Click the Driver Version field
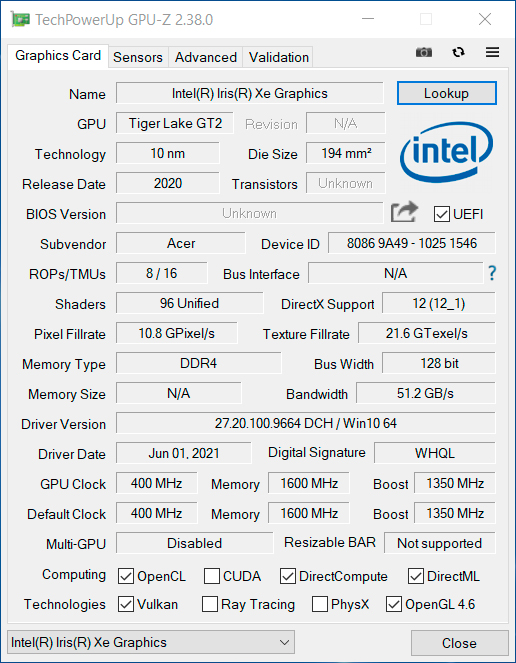 pyautogui.click(x=305, y=423)
